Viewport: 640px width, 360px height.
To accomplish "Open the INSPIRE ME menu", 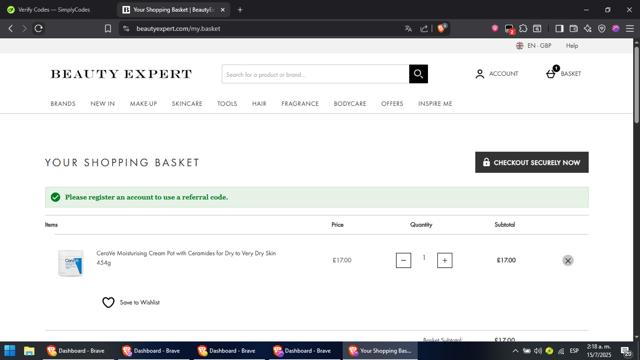I will point(435,104).
